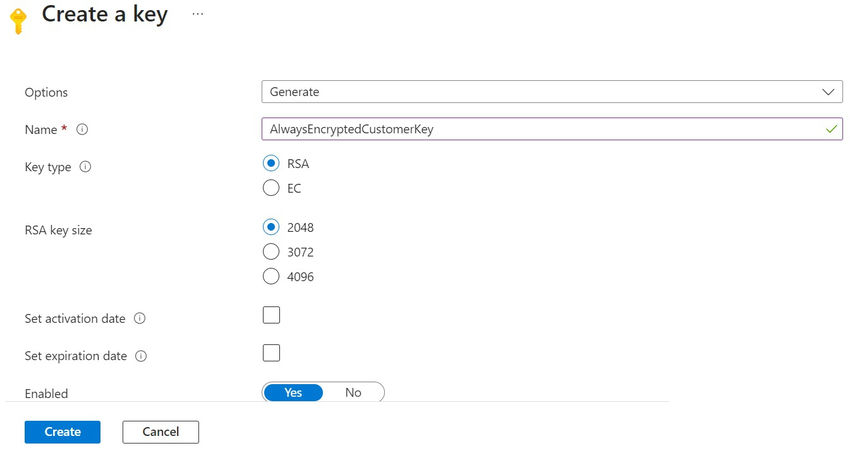Switch Enabled toggle to No
The image size is (850, 453).
click(353, 393)
